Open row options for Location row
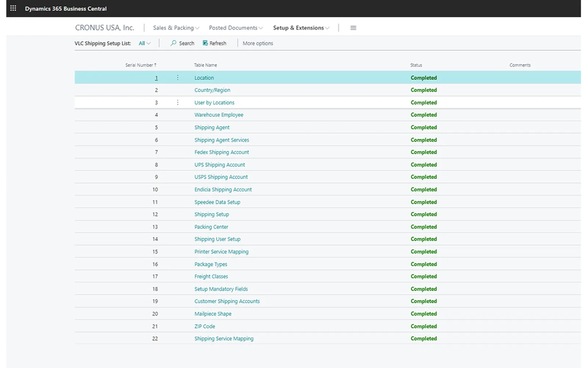Screen dimensions: 588x368 pyautogui.click(x=178, y=78)
